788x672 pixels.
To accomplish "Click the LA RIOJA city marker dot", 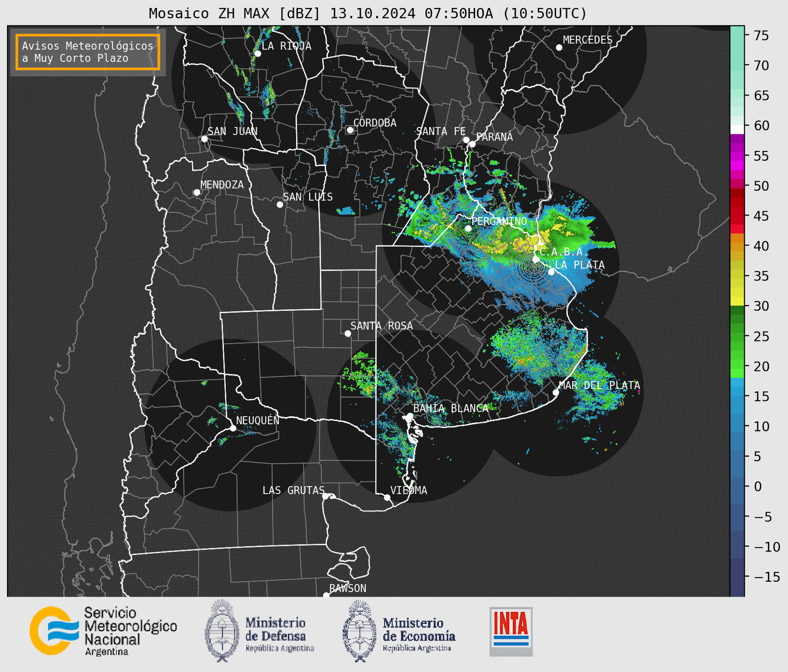I will (258, 54).
